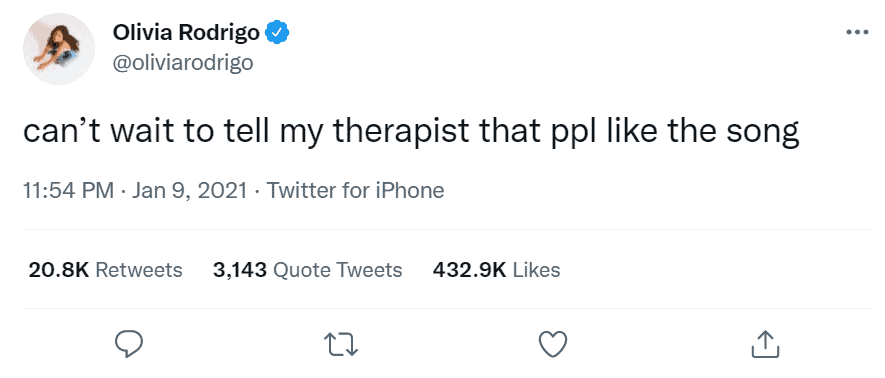Open the share upload-arrow icon

pyautogui.click(x=765, y=344)
